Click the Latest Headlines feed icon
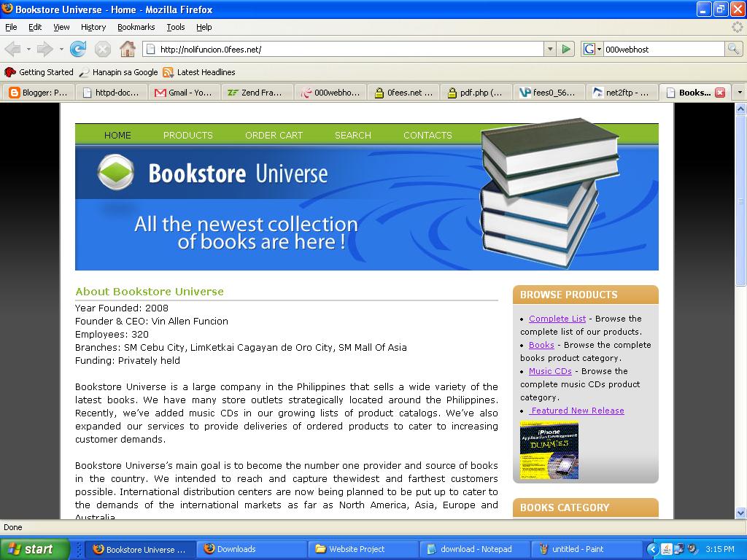 coord(167,72)
